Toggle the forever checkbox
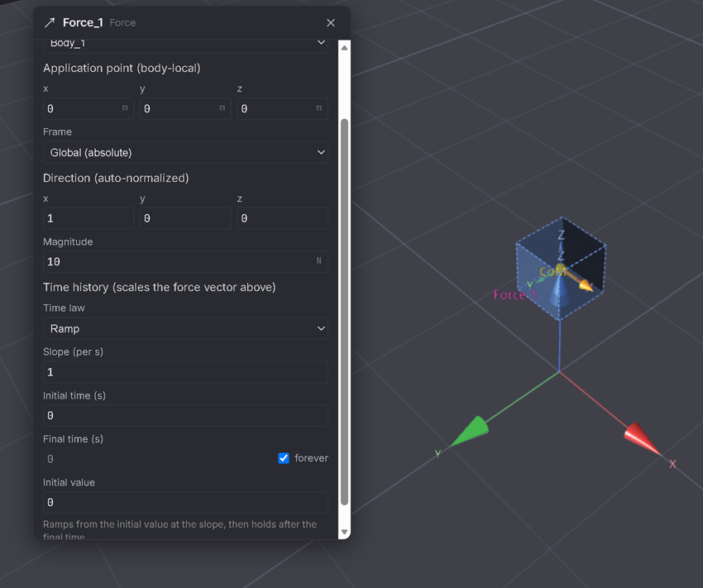 click(284, 458)
